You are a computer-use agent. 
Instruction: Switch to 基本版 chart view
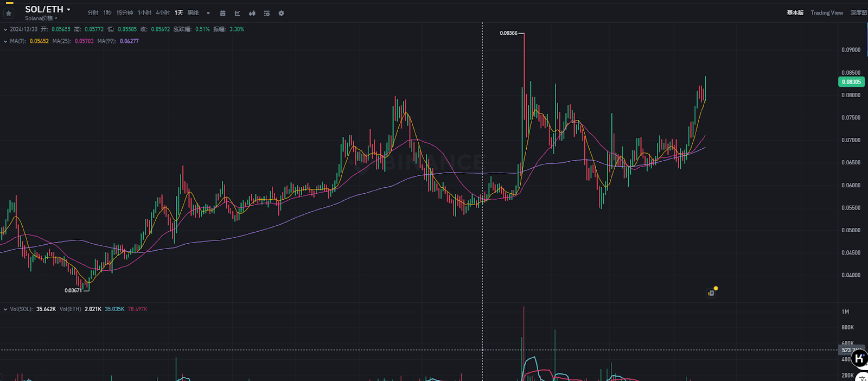click(795, 12)
